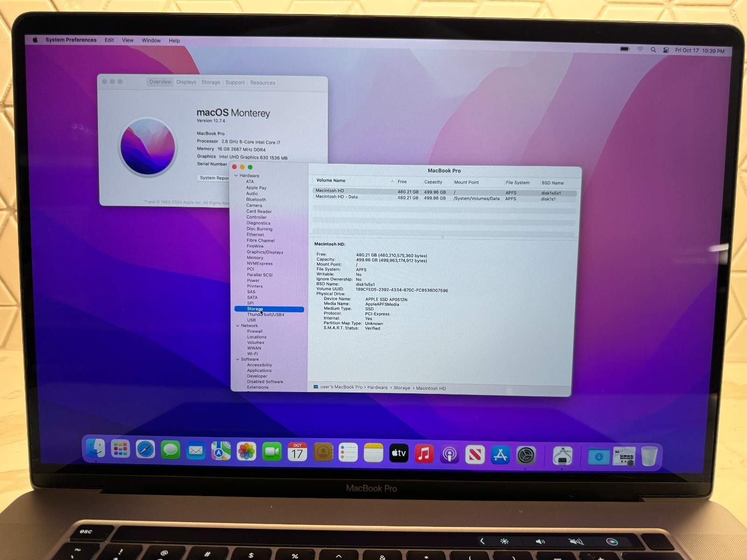
Task: Open the Contacts app
Action: [323, 452]
